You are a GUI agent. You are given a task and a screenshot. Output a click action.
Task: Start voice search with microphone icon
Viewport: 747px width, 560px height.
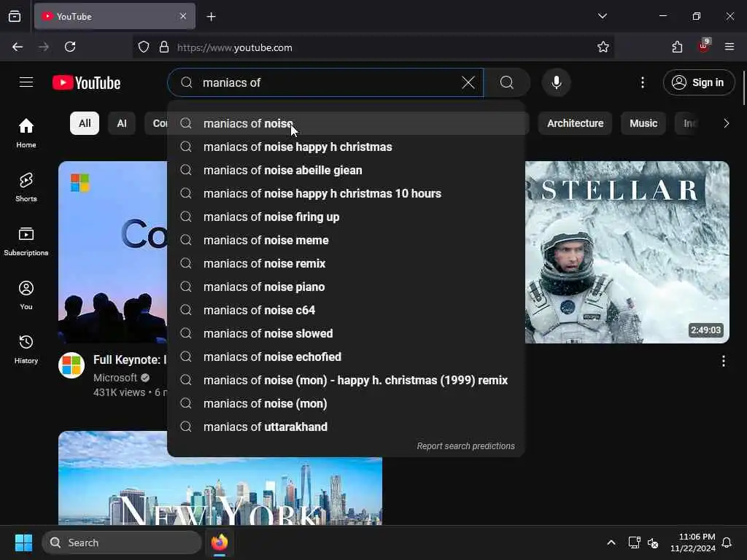tap(556, 82)
